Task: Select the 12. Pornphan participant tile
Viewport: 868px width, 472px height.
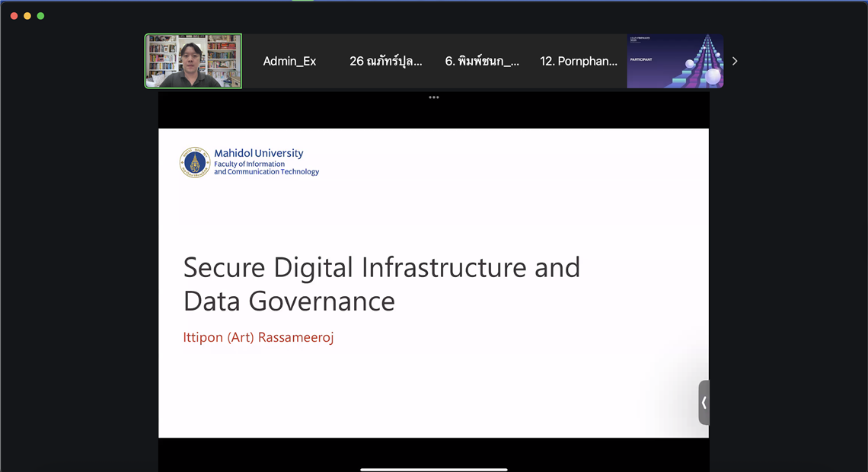Action: [x=579, y=61]
